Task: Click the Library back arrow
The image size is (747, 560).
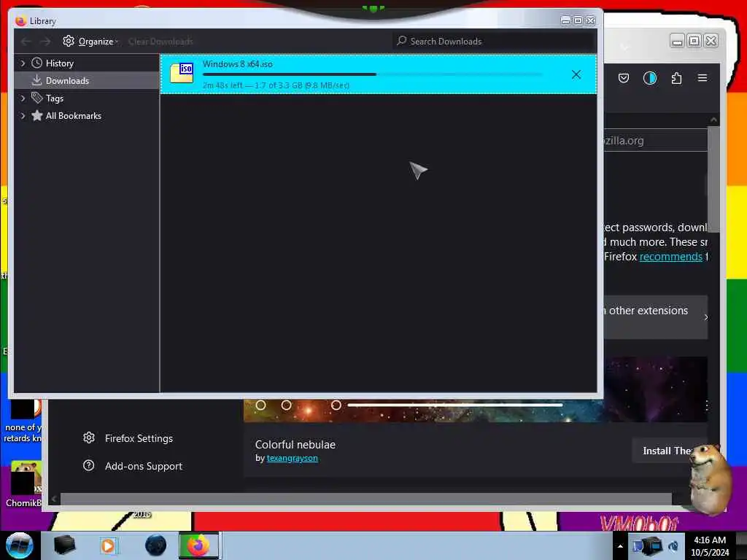Action: 26,42
